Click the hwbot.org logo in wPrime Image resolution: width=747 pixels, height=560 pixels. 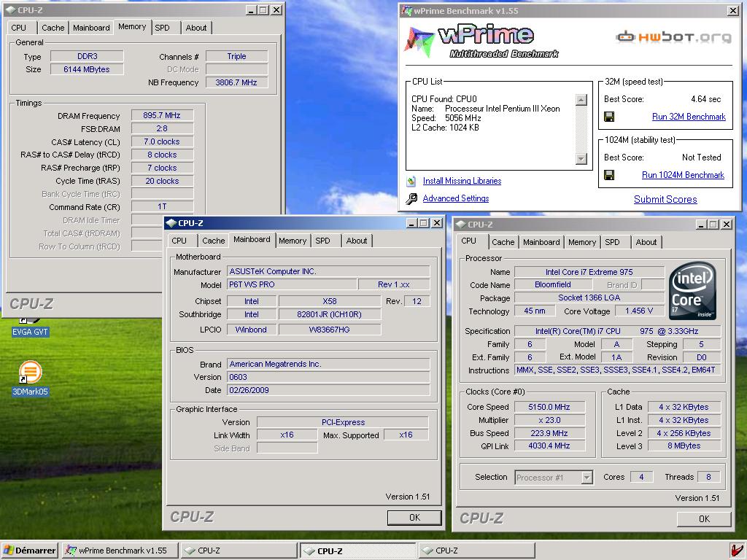click(673, 36)
